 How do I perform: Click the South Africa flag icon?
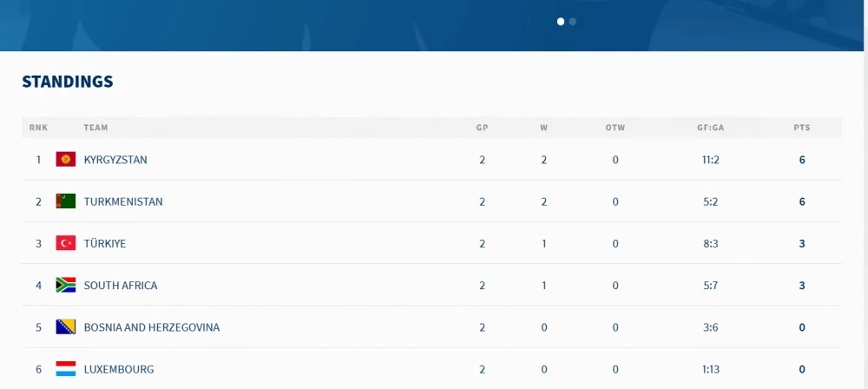coord(66,285)
